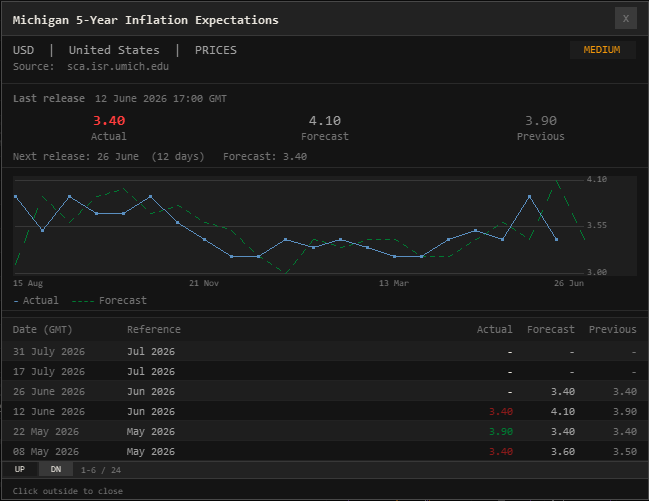Click the last actual data point on chart
Image resolution: width=649 pixels, height=501 pixels.
[x=556, y=239]
